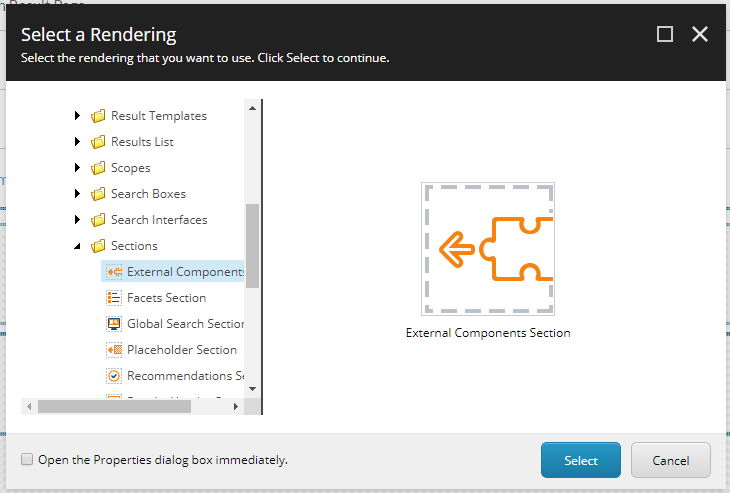Enable Open the Properties dialog box immediately
The height and width of the screenshot is (493, 730).
click(27, 459)
